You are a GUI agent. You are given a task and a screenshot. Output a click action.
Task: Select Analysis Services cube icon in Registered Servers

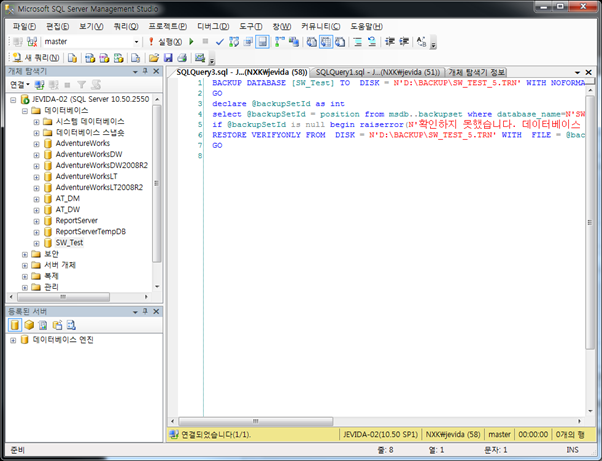tap(29, 325)
